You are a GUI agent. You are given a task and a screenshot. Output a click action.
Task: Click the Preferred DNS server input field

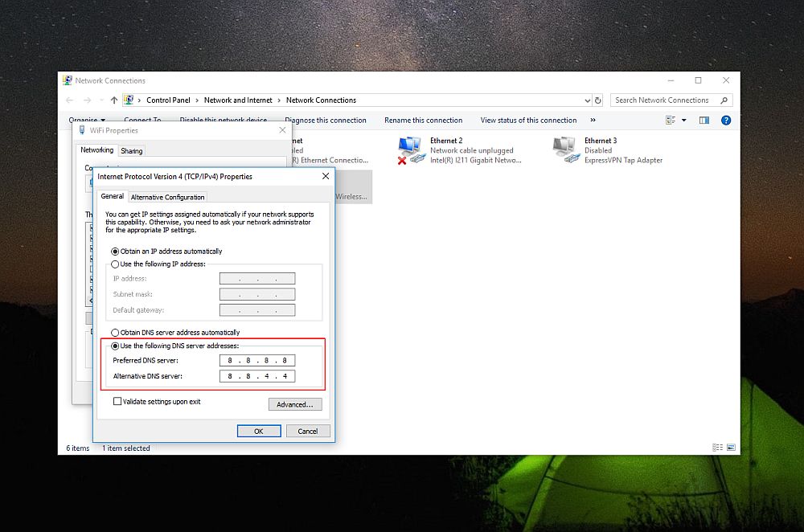tap(259, 360)
